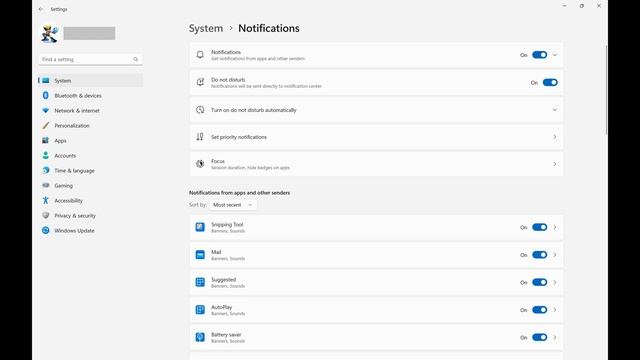Click the Set priority notifications sort icon
640x360 pixels.
pyautogui.click(x=200, y=137)
